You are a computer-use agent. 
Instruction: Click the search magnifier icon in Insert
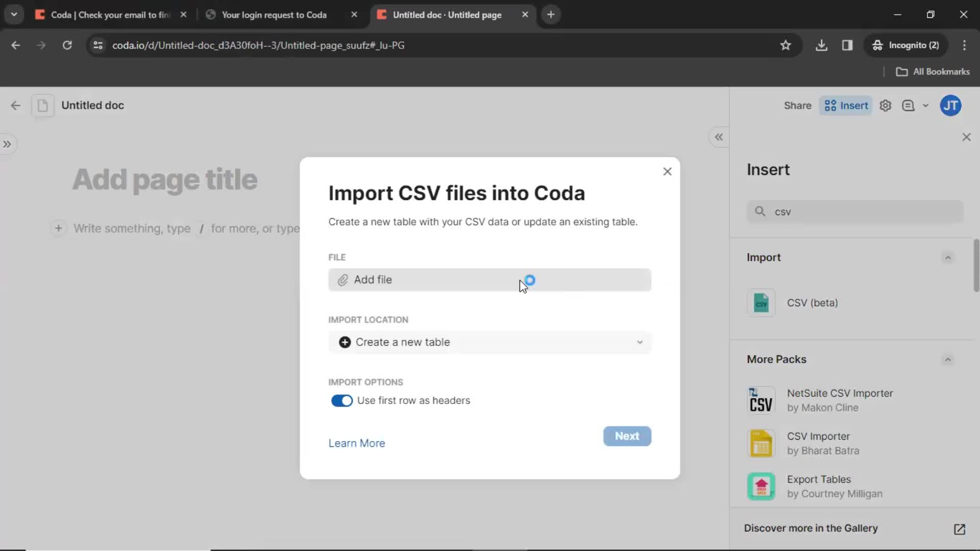click(x=760, y=212)
